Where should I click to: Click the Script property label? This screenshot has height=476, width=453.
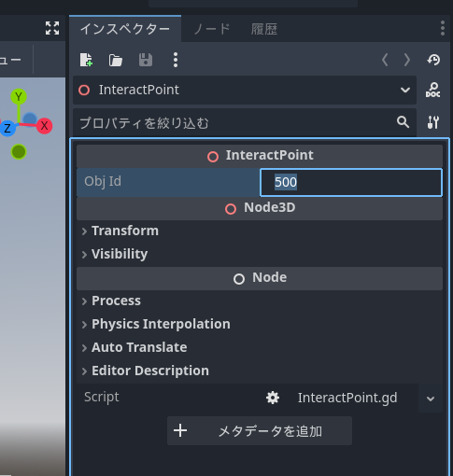pos(102,398)
